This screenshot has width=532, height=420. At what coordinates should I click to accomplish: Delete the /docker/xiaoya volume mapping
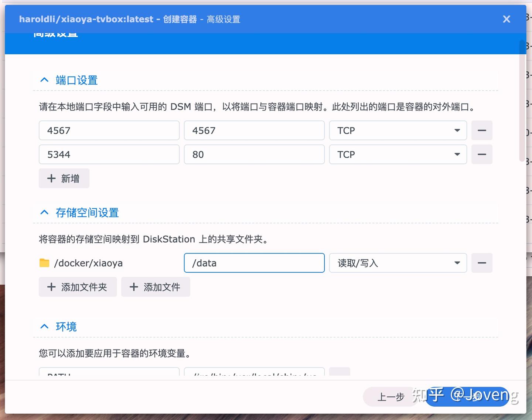pyautogui.click(x=482, y=263)
